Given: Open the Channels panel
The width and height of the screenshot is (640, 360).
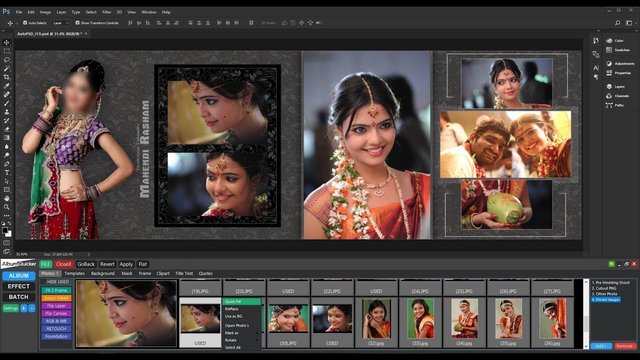Looking at the screenshot, I should [618, 96].
